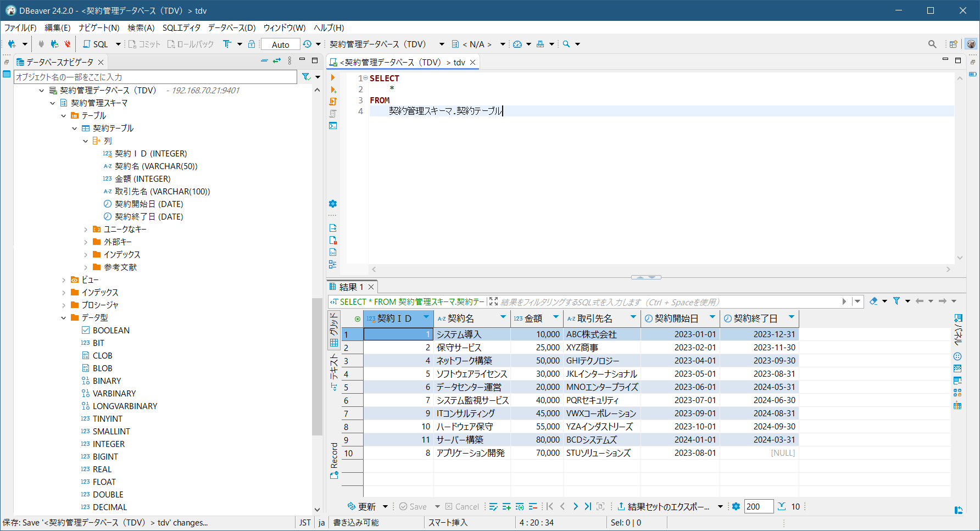Screen dimensions: 980x531
Task: Click the custom filter funnel icon in results
Action: 897,301
